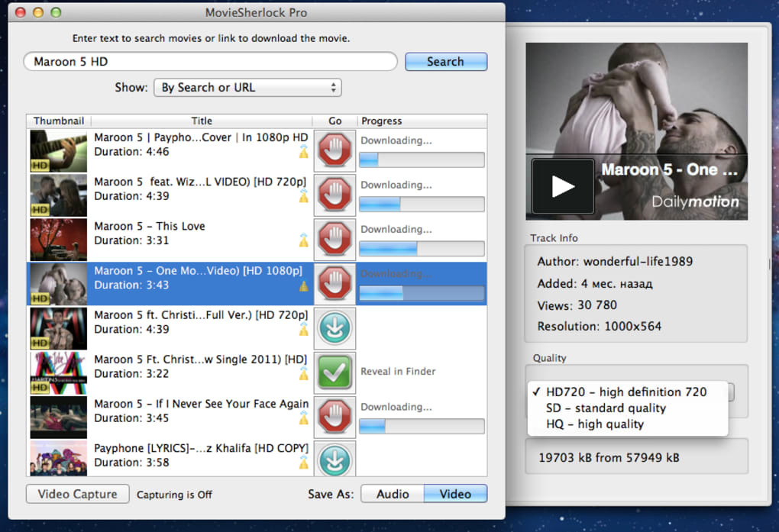Click Capturing is Off status text
The width and height of the screenshot is (779, 532).
[x=174, y=495]
